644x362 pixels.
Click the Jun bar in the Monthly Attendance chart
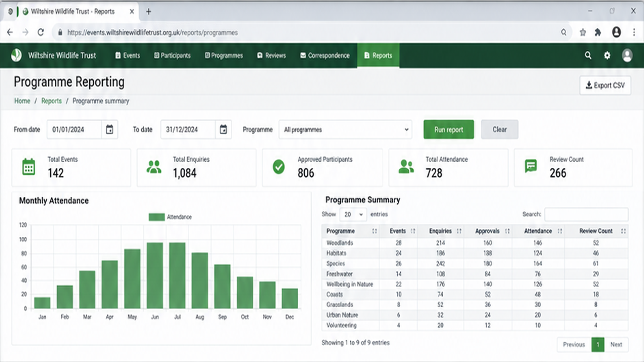[x=155, y=276]
